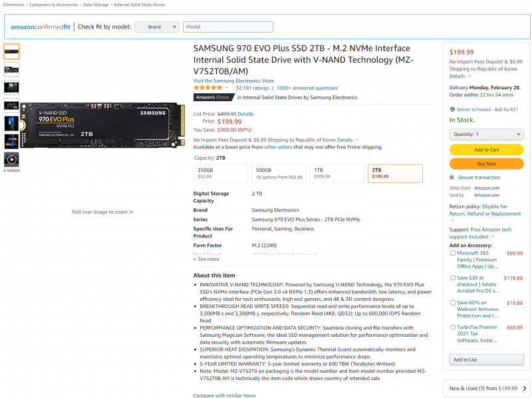Click the 'In Stock.' status text
Viewport: 532px width, 398px height.
tap(462, 120)
